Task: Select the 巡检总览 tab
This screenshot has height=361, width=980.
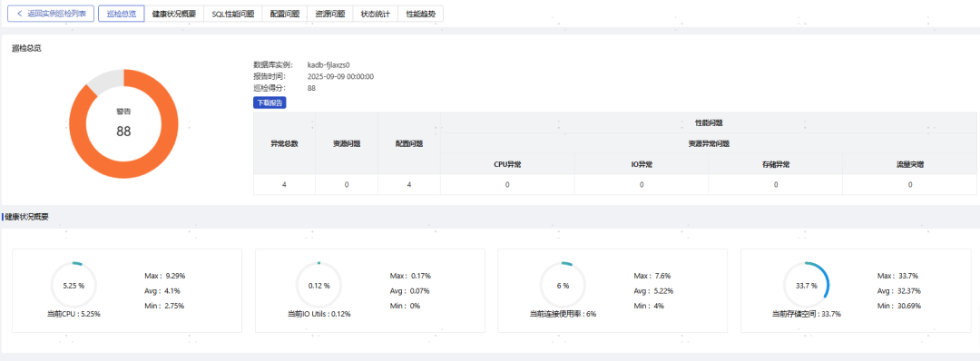Action: pyautogui.click(x=122, y=14)
